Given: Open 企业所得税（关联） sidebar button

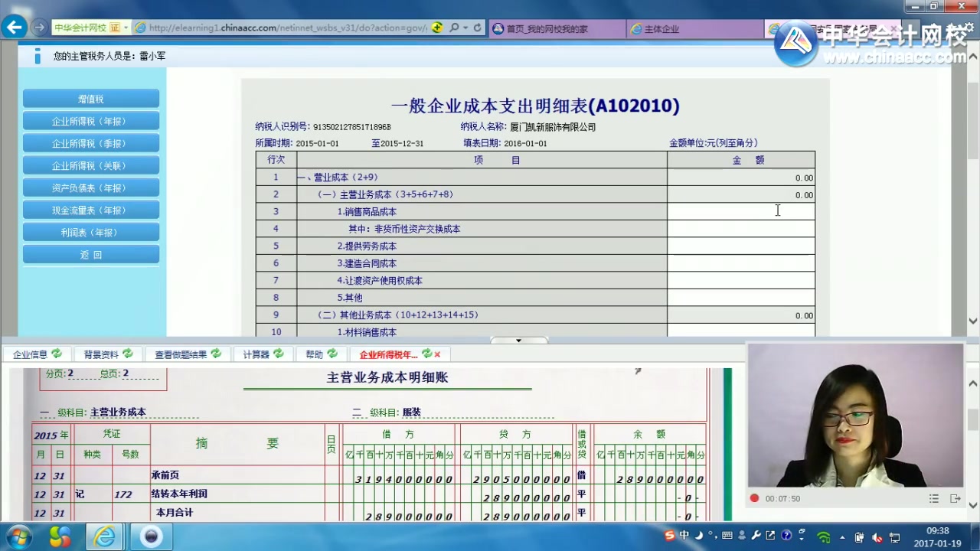Looking at the screenshot, I should pos(91,165).
